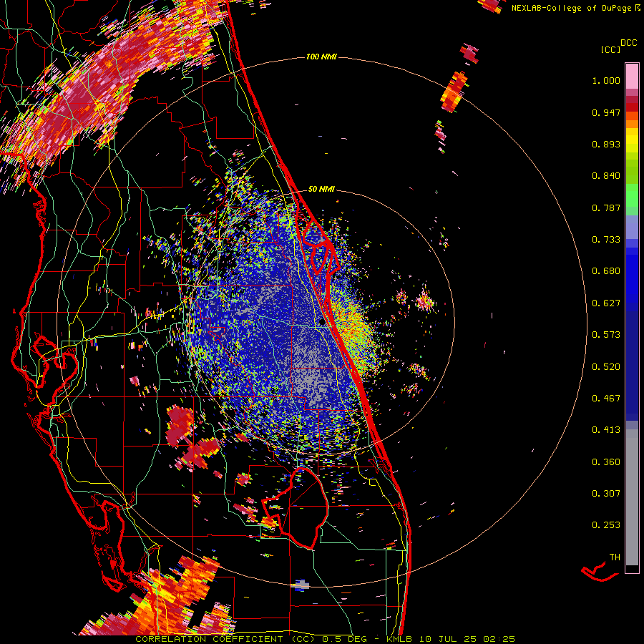Click the 1.000 color scale value
The height and width of the screenshot is (644, 644).
click(x=606, y=80)
